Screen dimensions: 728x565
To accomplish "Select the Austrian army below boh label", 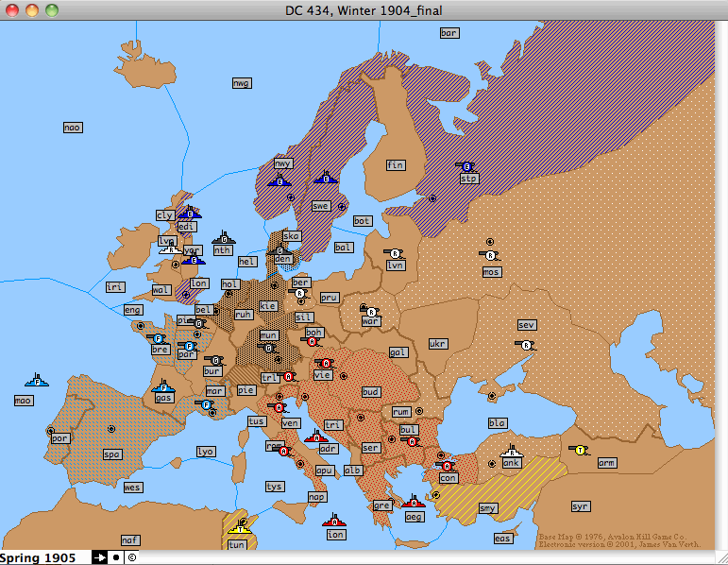I will [x=312, y=341].
